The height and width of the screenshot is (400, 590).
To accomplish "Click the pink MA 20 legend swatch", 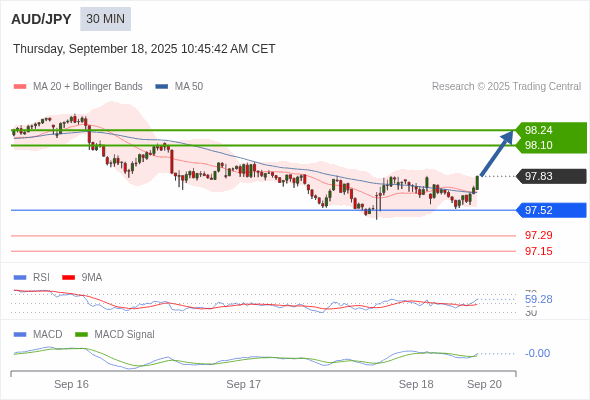I will coord(20,87).
